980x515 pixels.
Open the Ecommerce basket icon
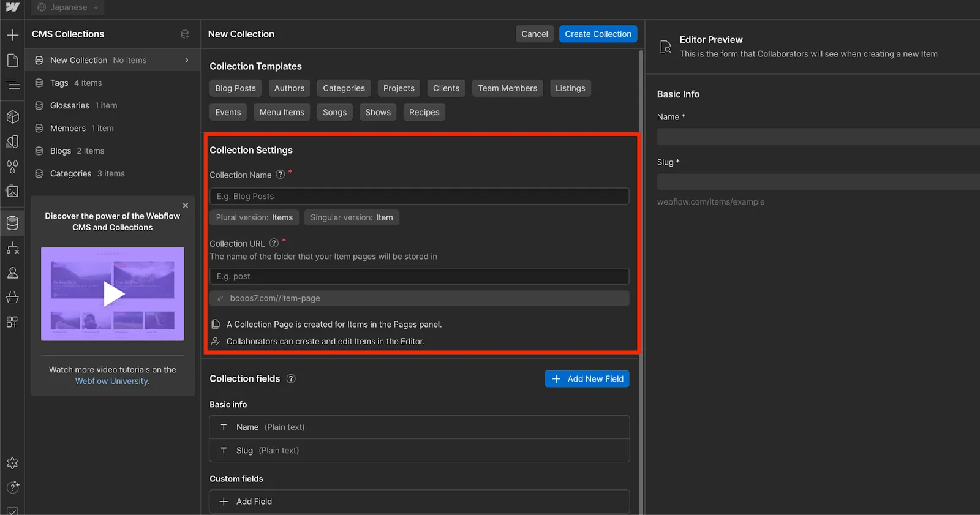pos(12,298)
